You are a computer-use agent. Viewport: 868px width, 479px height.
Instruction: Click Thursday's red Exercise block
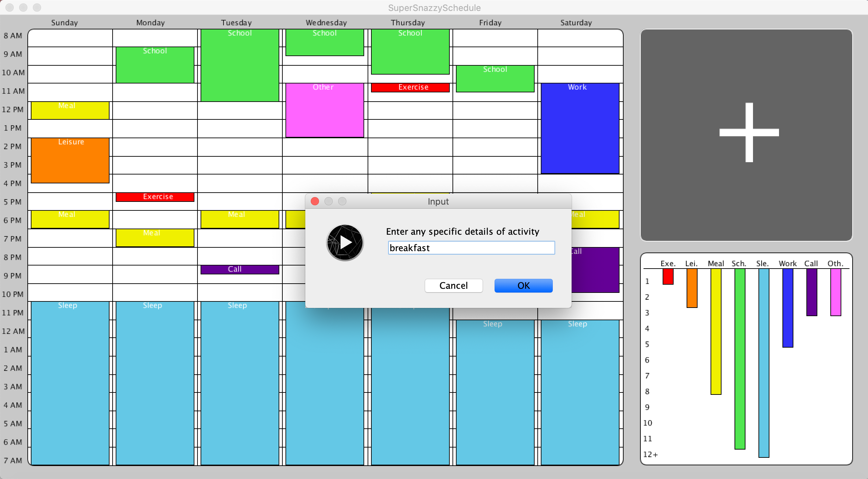410,88
